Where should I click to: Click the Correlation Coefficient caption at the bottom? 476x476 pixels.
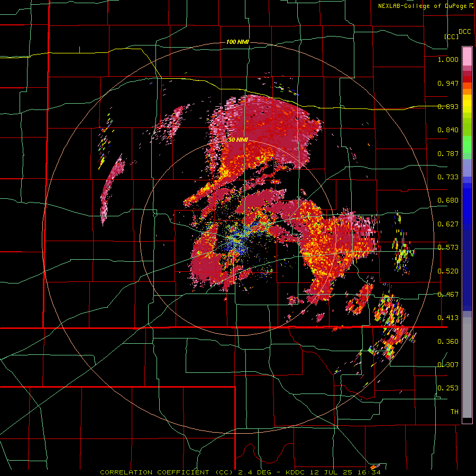tap(241, 472)
